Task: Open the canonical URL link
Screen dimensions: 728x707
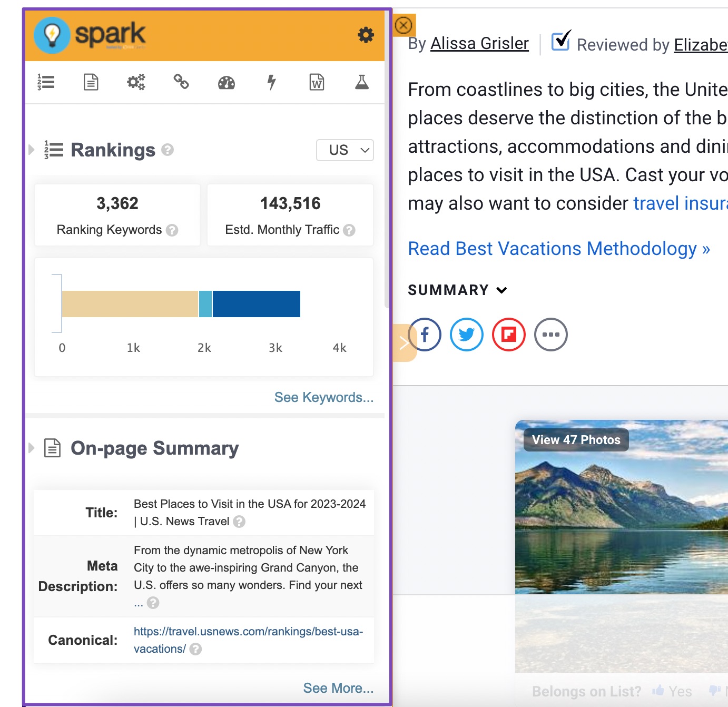Action: pos(248,640)
